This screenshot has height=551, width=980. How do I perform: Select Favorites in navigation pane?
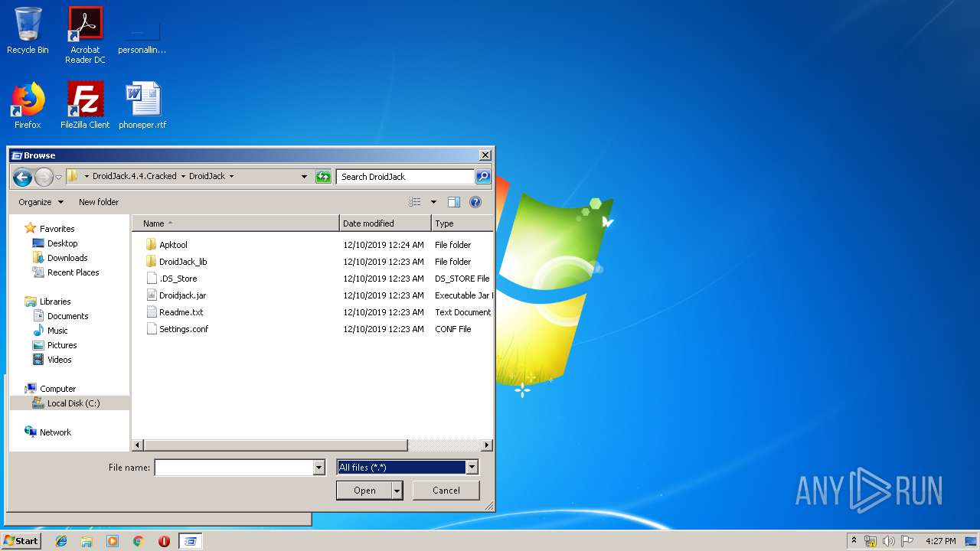pos(50,229)
